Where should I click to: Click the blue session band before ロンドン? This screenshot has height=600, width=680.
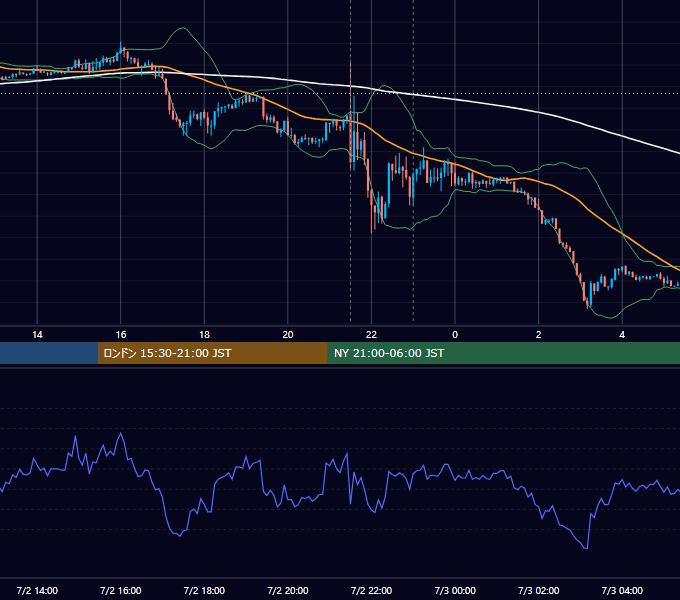click(49, 353)
